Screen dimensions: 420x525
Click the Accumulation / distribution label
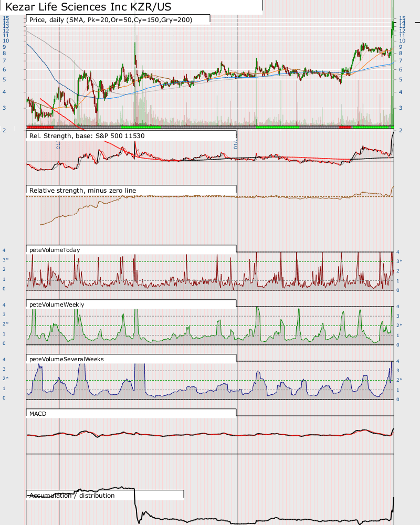[72, 496]
